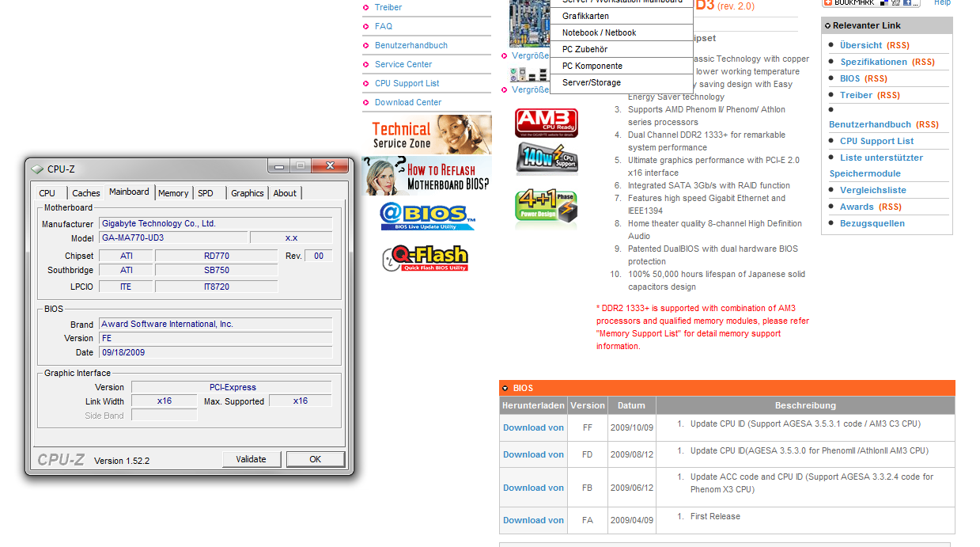The width and height of the screenshot is (980, 547).
Task: Click Download von for BIOS version FD
Action: click(534, 454)
